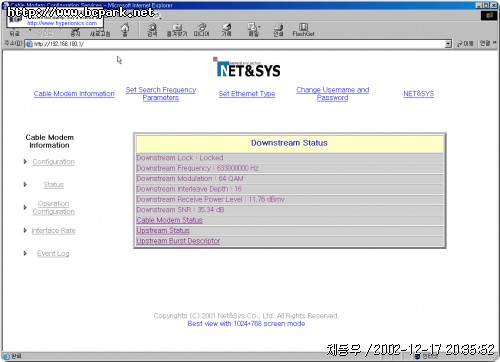The image size is (500, 362).
Task: Click the Copyrights Net&Sys footer text
Action: pos(246,316)
